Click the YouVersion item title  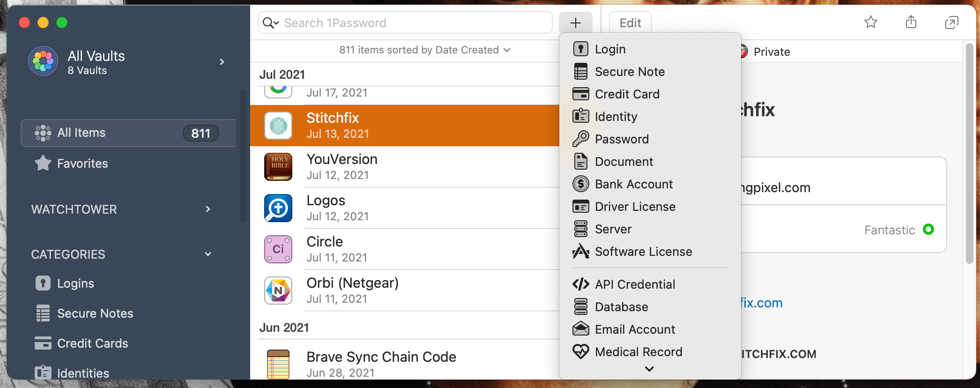click(342, 159)
